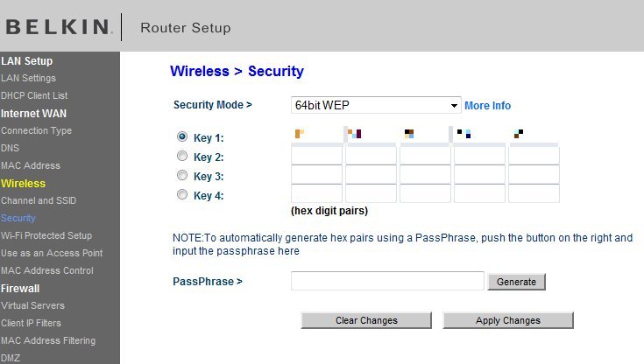Open MAC Address Control page
The width and height of the screenshot is (644, 364).
tap(46, 271)
